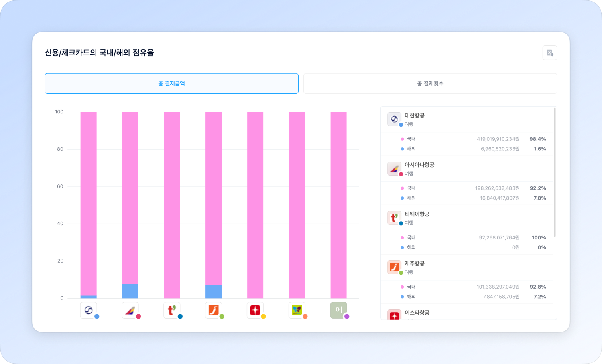The height and width of the screenshot is (364, 602).
Task: Click the Korean Air logo under chart
Action: click(89, 310)
